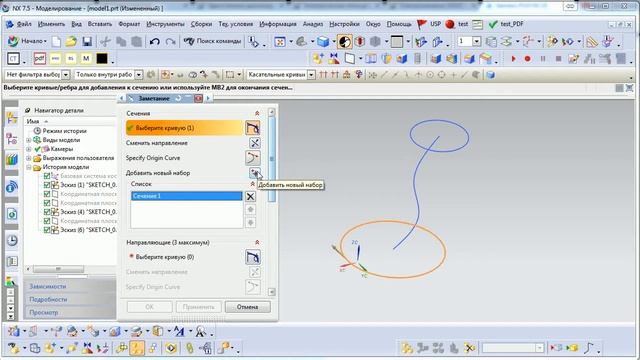Open the layer number 1 dropdown

[x=476, y=41]
